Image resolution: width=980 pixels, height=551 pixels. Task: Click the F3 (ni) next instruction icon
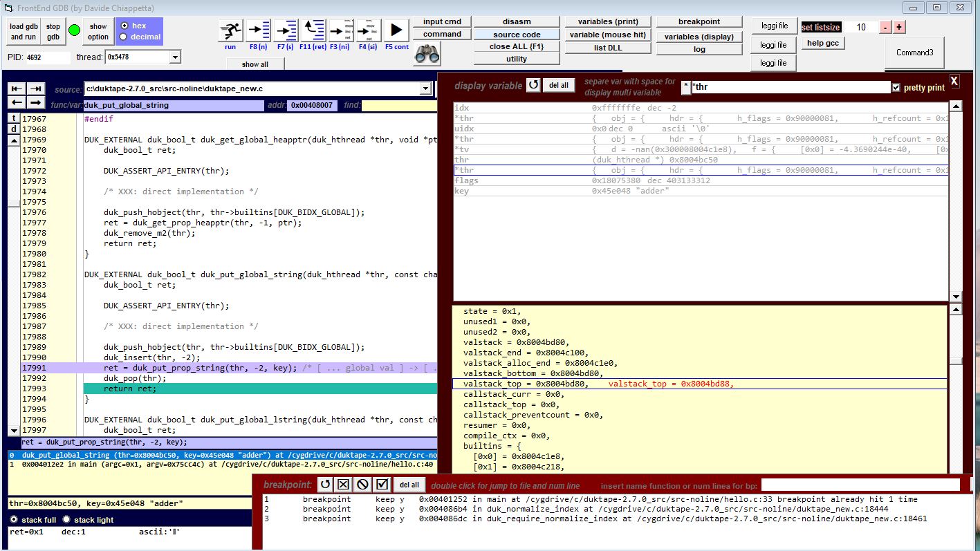341,30
